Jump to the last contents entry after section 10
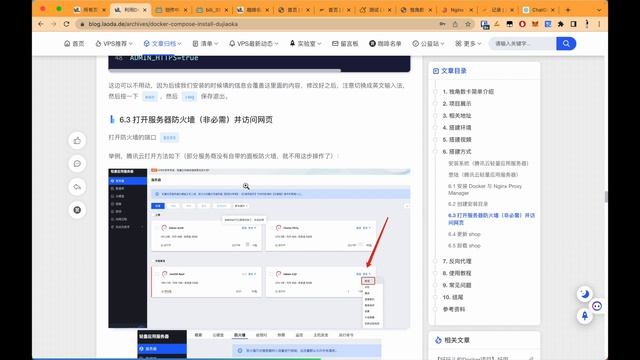The image size is (640, 360). point(454,309)
